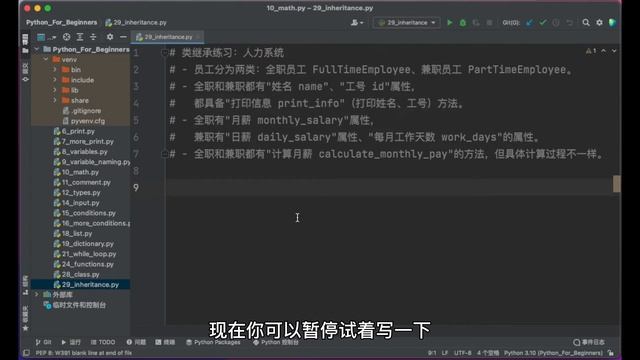This screenshot has width=640, height=360.
Task: Open 8_variables.py file
Action: [x=80, y=151]
